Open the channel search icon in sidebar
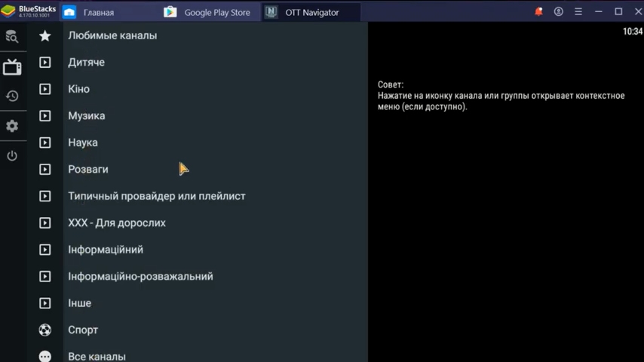The width and height of the screenshot is (644, 362). point(12,37)
